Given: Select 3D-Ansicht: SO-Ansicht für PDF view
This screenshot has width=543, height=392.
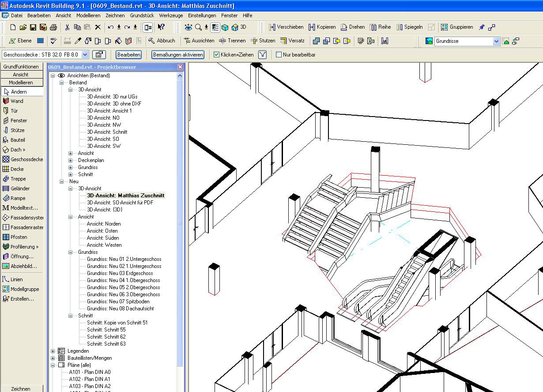Looking at the screenshot, I should (120, 203).
